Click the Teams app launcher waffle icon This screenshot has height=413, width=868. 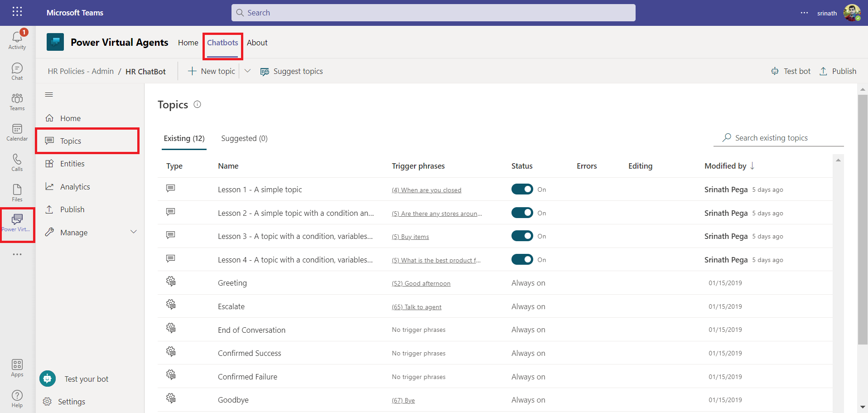pyautogui.click(x=17, y=12)
